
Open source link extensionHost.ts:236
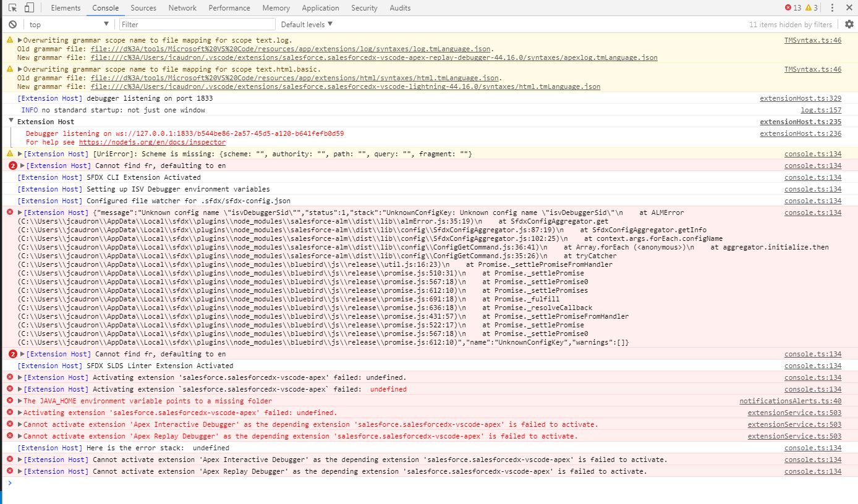[801, 133]
